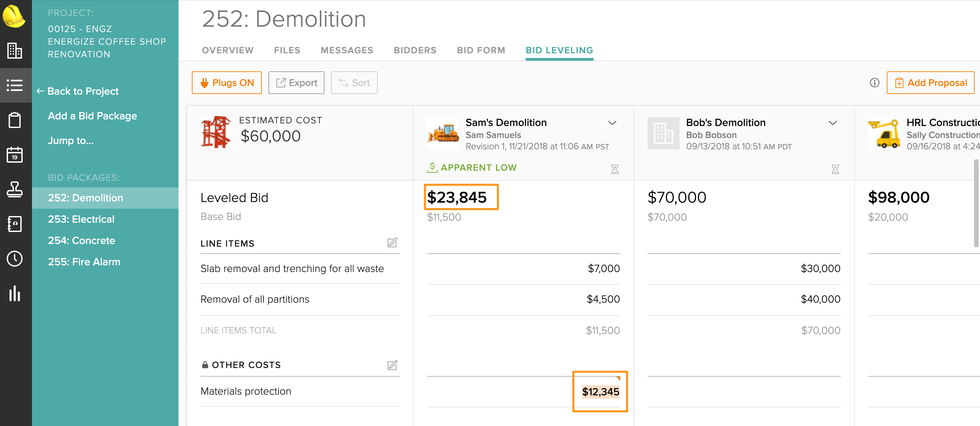Toggle the Plugs ON button
This screenshot has height=426, width=980.
(x=227, y=83)
